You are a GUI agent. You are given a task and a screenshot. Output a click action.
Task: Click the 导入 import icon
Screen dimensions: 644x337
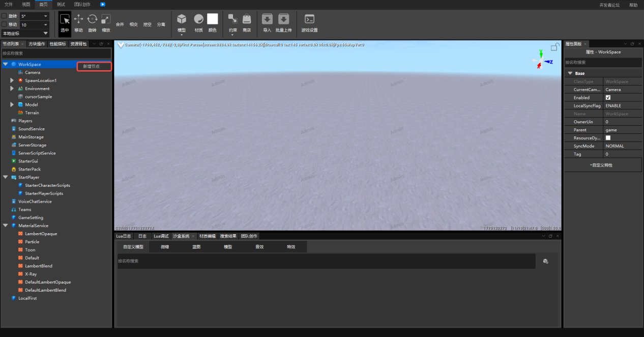pyautogui.click(x=267, y=19)
